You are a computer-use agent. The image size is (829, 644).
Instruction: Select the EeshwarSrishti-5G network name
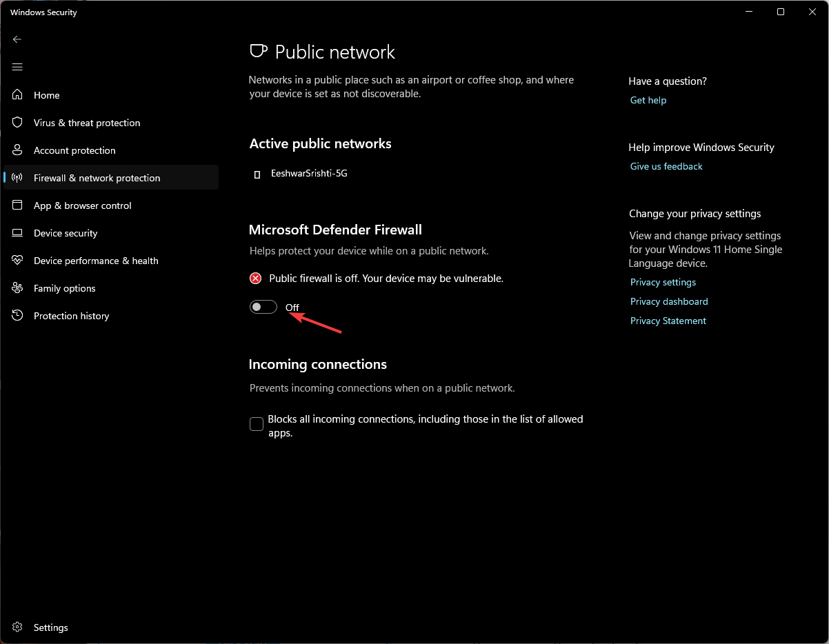[309, 174]
